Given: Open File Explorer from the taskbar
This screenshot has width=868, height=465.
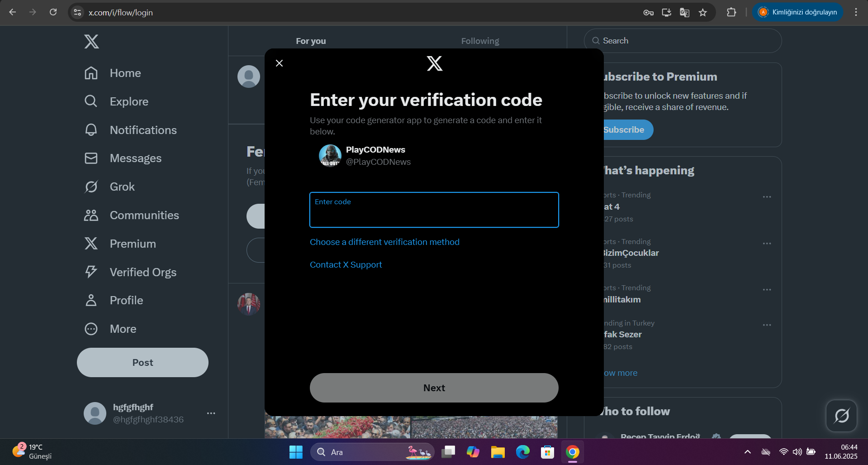Looking at the screenshot, I should coord(498,452).
